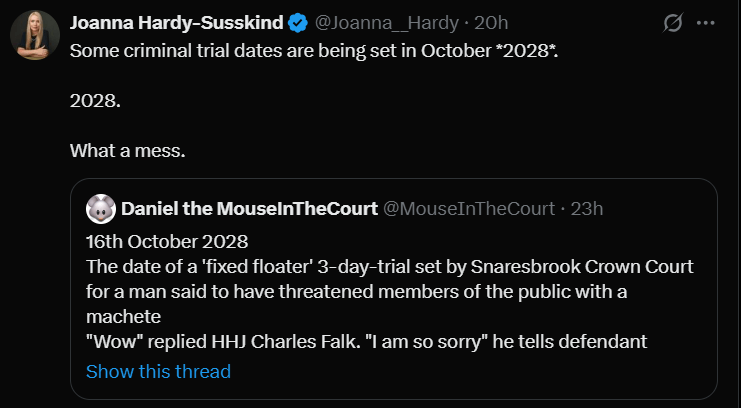Click the standalone "2028." line

pos(93,100)
